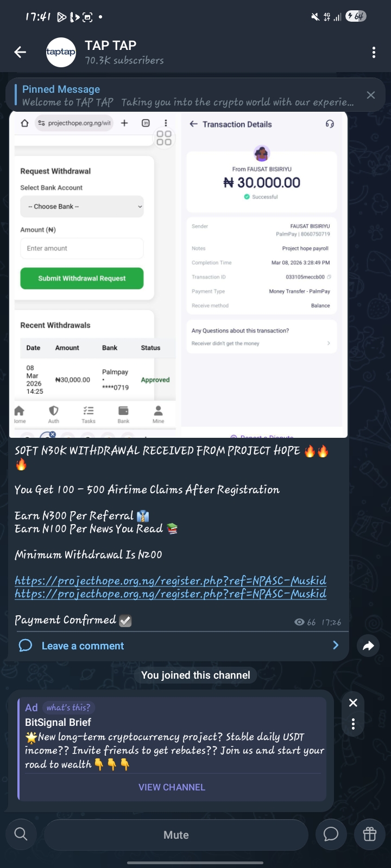Open the three-dot channel options menu

(374, 52)
